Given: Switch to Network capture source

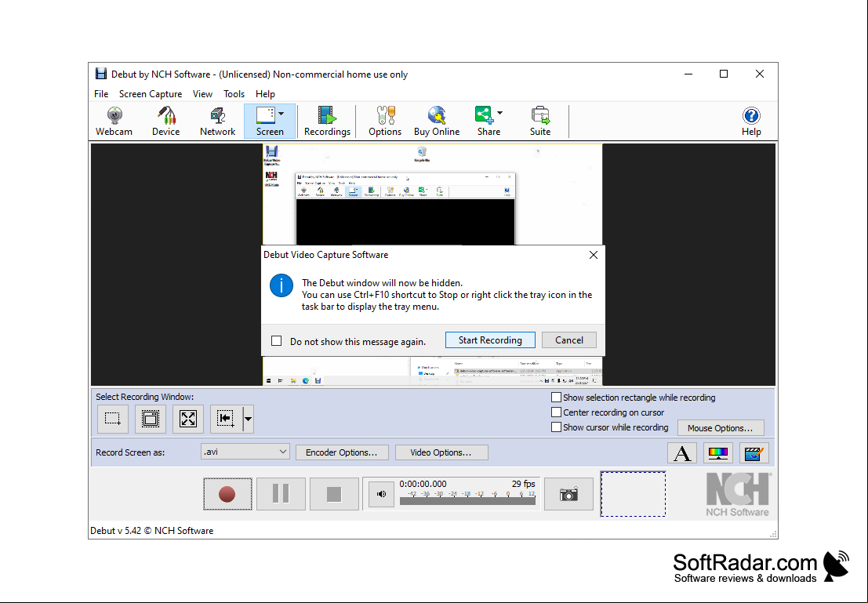Looking at the screenshot, I should (x=217, y=122).
